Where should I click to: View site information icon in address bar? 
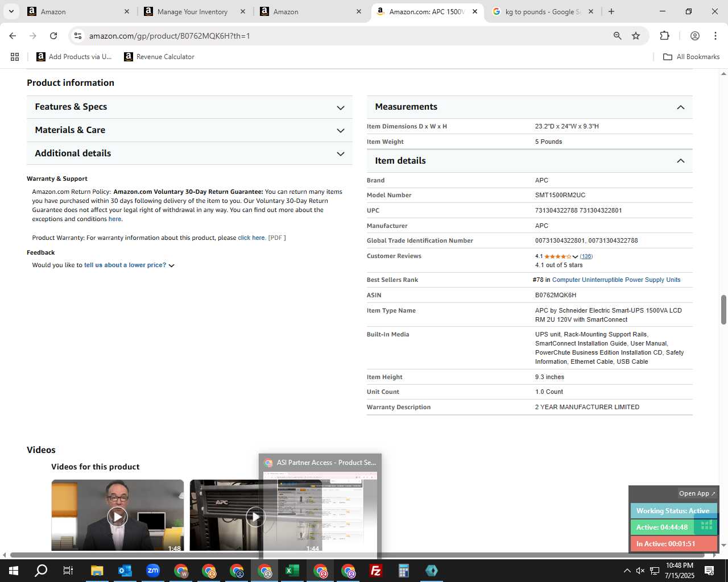point(78,36)
